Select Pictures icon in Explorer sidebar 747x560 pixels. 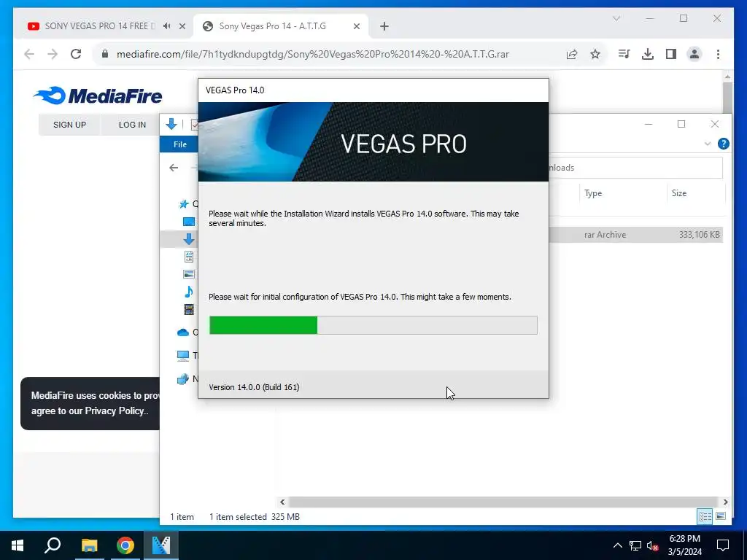click(x=189, y=274)
